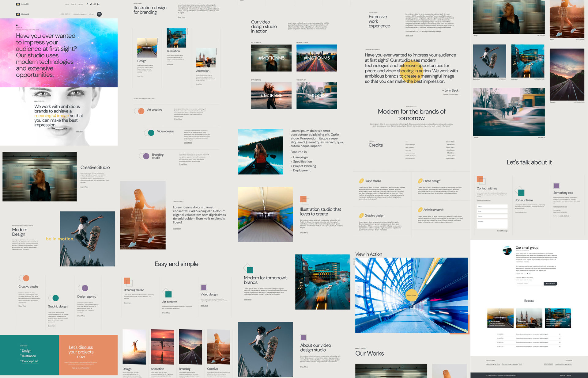Open the Careers link in footer
This screenshot has height=378, width=588.
point(514,364)
